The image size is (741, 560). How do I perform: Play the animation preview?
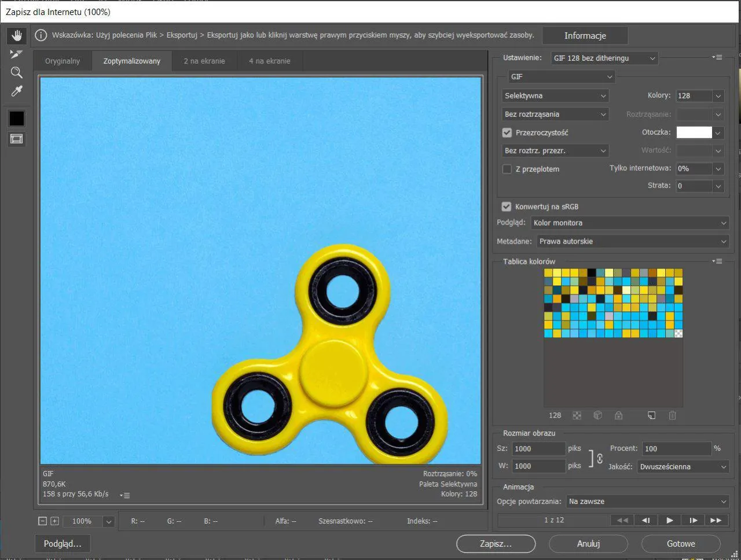[x=669, y=520]
